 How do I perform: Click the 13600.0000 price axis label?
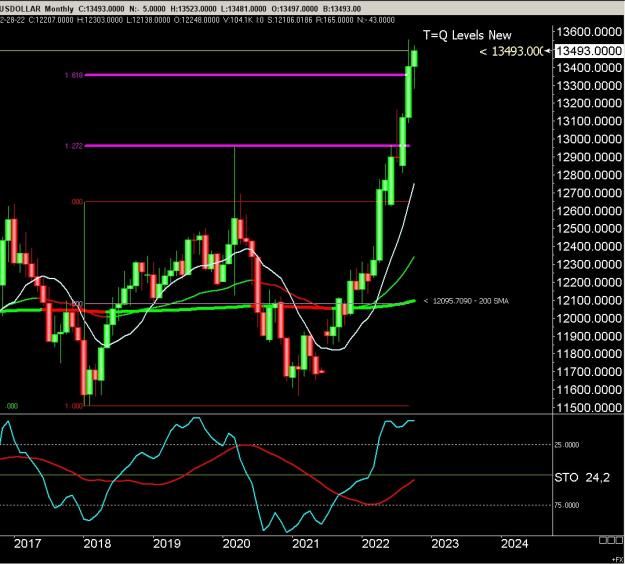[x=589, y=32]
